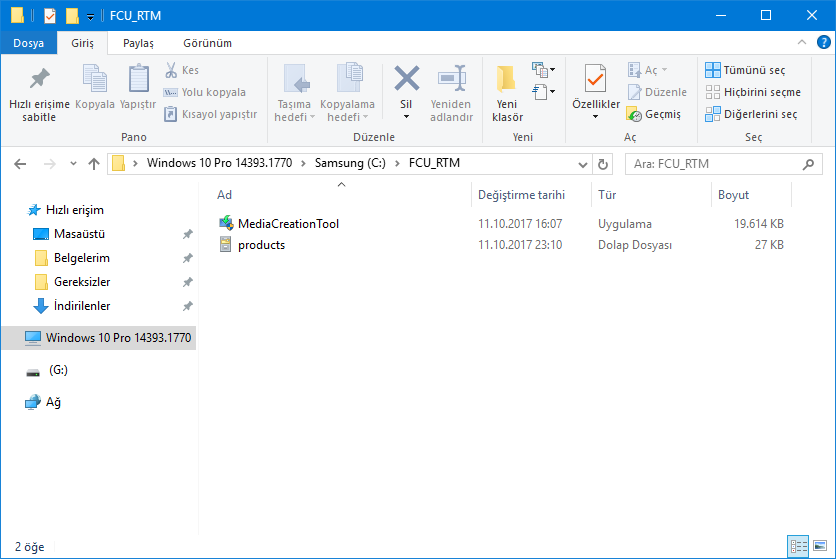
Task: Click Hiçbirini seçme to deselect
Action: click(753, 92)
